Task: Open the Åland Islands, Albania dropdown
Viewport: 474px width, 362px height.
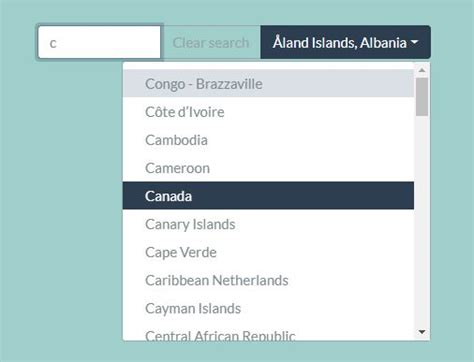Action: (x=345, y=42)
